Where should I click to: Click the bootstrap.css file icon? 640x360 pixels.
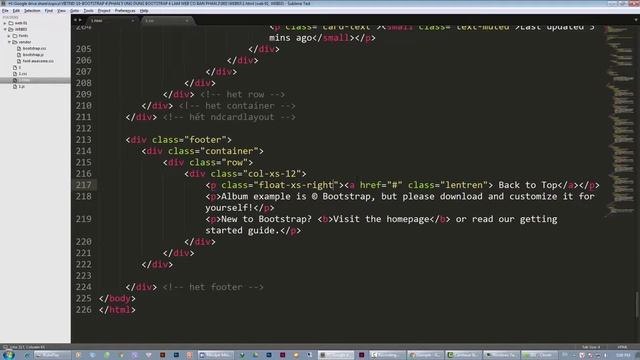tap(19, 49)
